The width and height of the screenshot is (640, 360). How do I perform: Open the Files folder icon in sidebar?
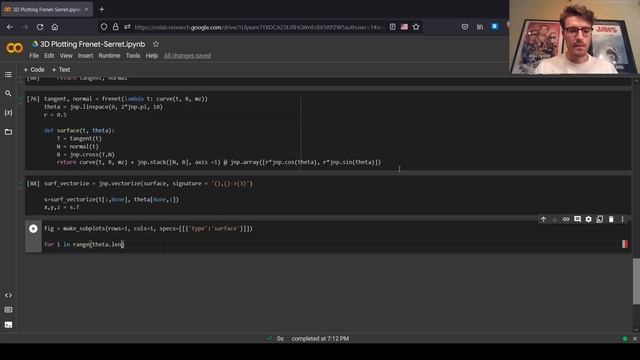coord(8,132)
